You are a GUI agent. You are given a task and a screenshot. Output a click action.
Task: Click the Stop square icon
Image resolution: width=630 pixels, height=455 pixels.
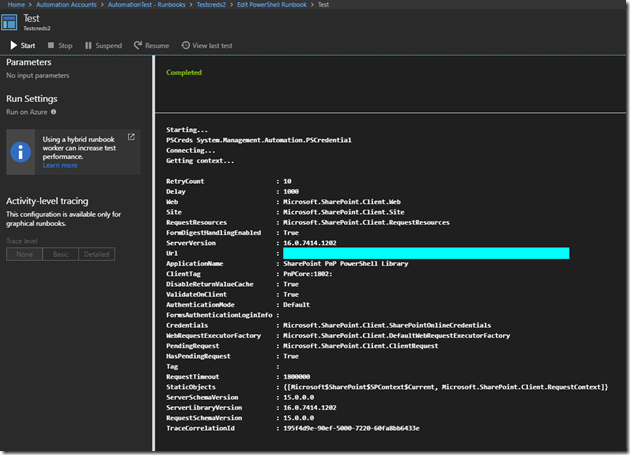(51, 45)
